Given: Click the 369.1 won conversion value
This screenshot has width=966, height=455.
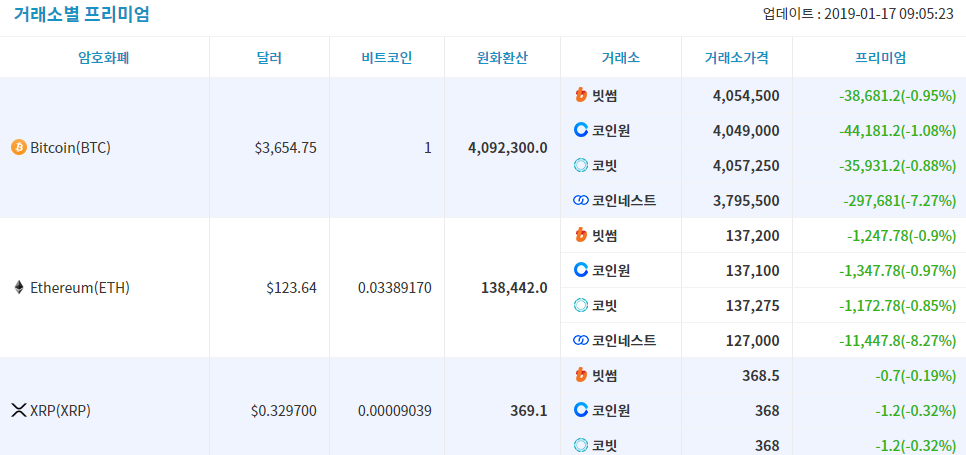Looking at the screenshot, I should click(x=529, y=411).
